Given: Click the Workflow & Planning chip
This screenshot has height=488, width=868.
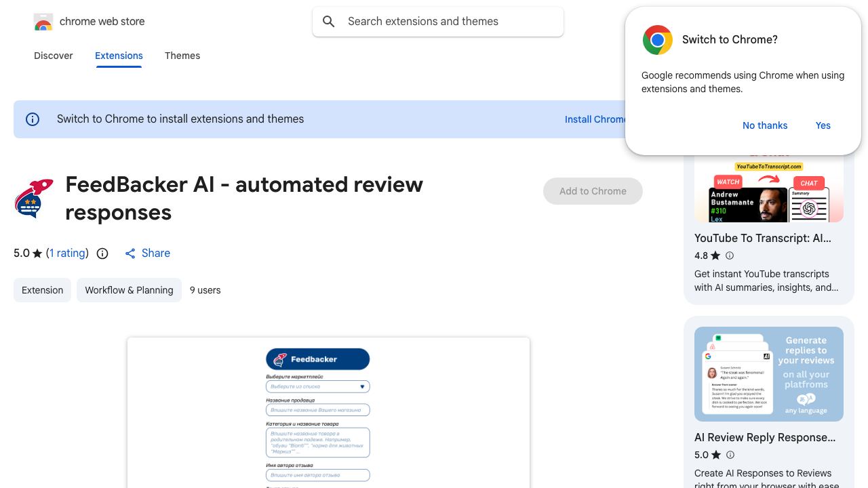Looking at the screenshot, I should click(x=129, y=290).
